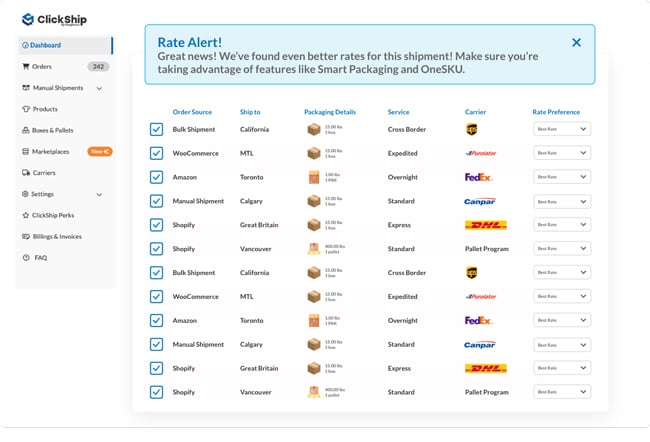
Task: Select the Products shirt icon in sidebar
Action: point(26,109)
